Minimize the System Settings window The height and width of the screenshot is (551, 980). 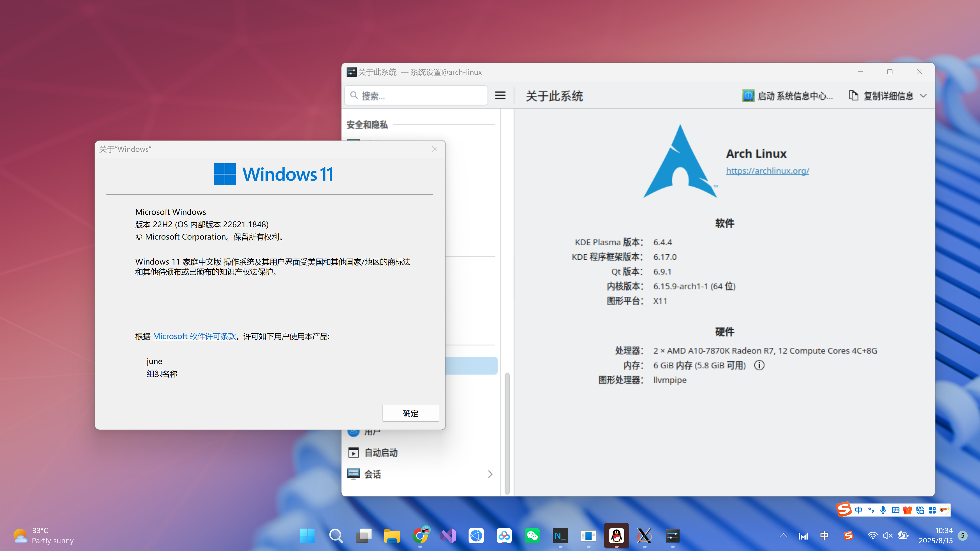tap(860, 72)
